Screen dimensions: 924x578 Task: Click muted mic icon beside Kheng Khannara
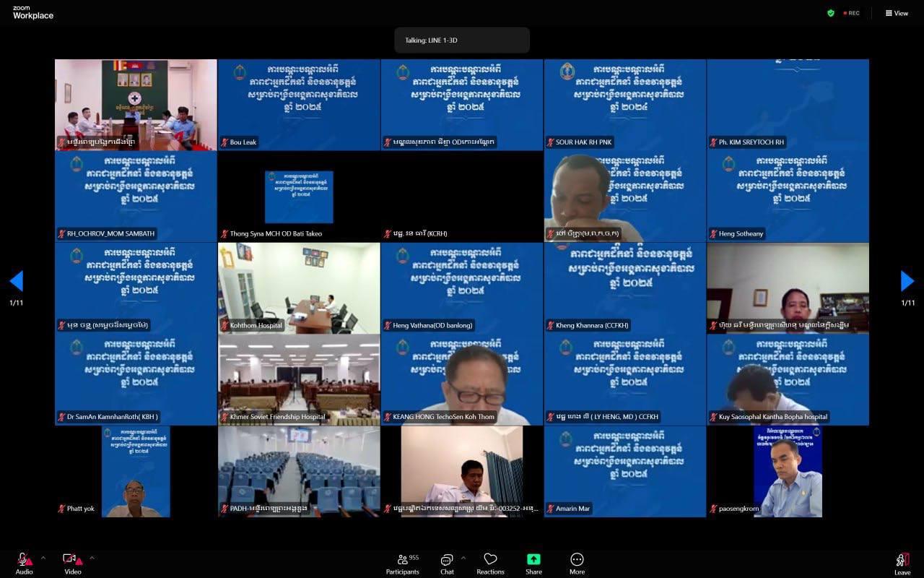point(550,325)
